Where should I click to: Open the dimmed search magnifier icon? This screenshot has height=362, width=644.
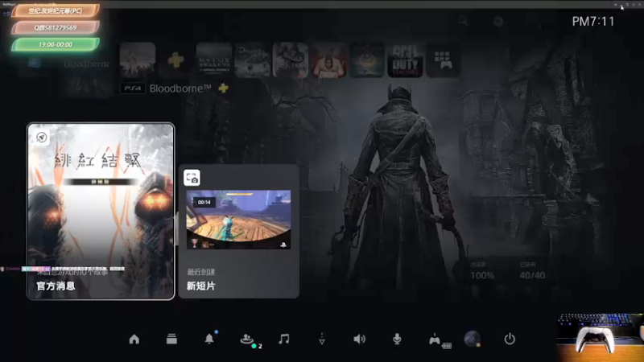[x=464, y=21]
